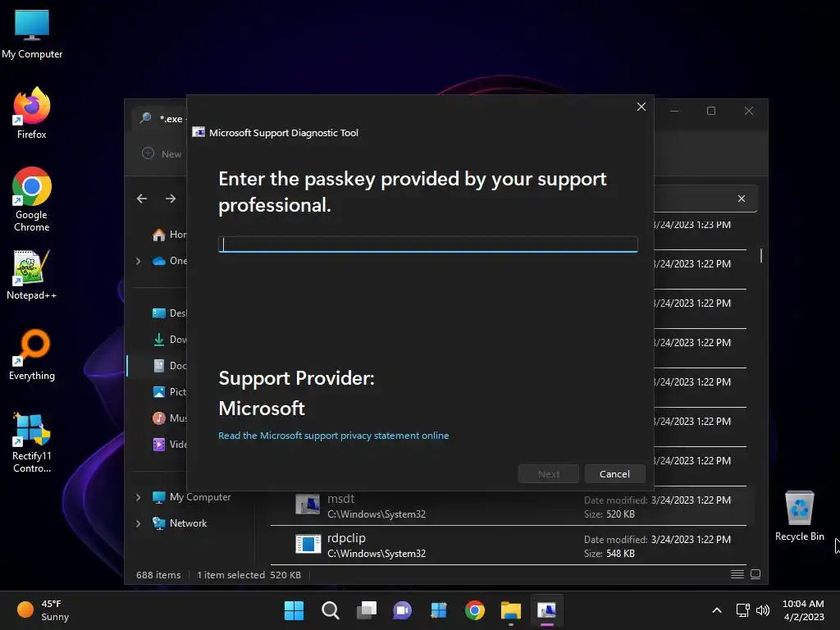840x630 pixels.
Task: Open the clock and date flyout
Action: tap(803, 610)
